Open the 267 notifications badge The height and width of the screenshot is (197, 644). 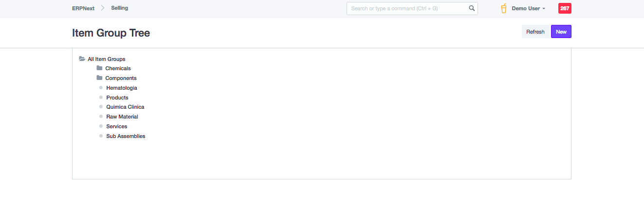click(565, 8)
